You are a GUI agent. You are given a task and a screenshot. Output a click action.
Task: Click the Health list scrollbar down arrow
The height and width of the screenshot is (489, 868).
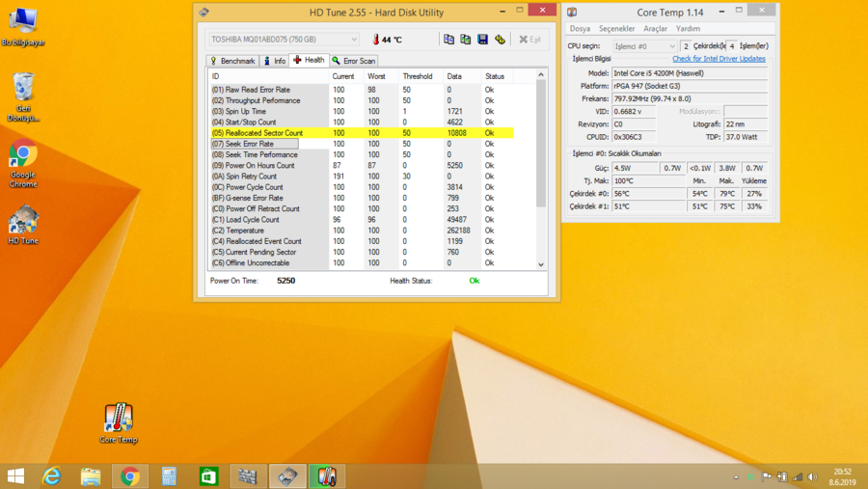541,264
